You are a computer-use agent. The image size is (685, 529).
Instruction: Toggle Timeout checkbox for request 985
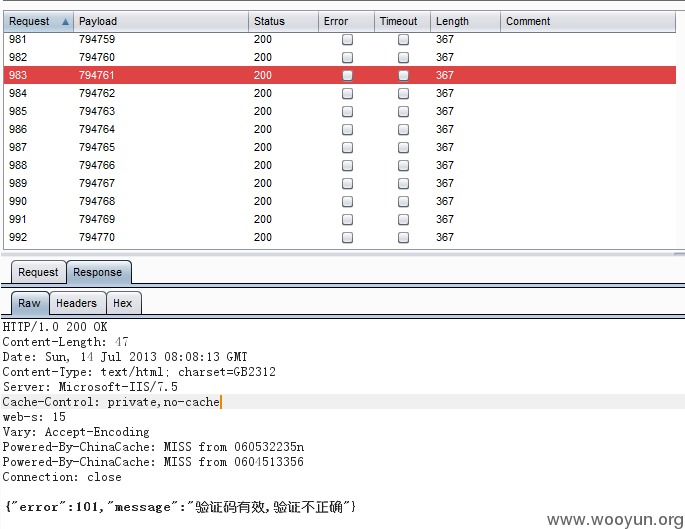click(403, 112)
